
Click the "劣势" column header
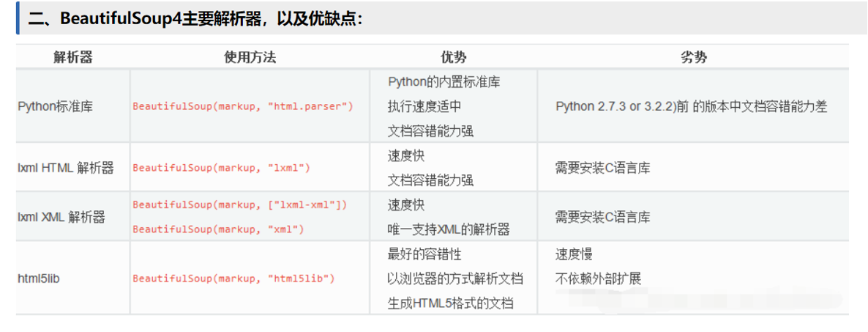(x=693, y=58)
